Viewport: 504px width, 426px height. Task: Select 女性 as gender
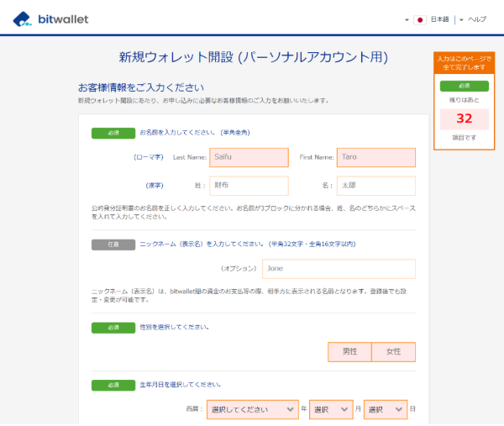(393, 351)
